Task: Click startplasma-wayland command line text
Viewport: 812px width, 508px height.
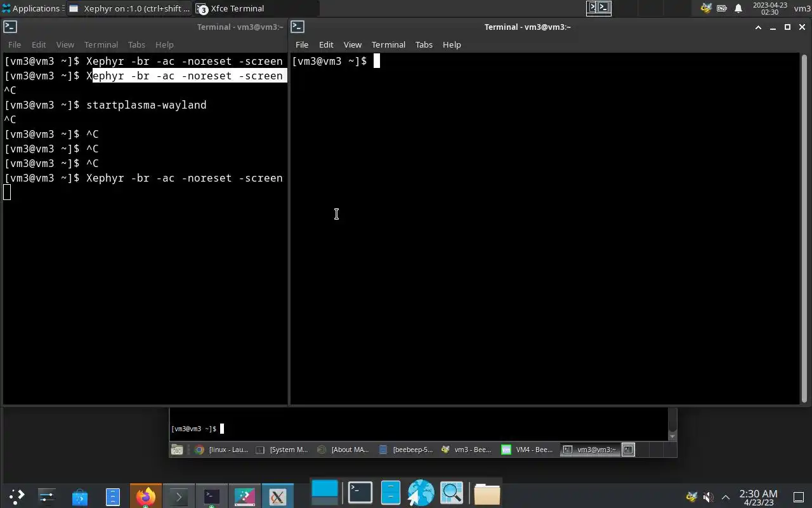Action: 147,105
